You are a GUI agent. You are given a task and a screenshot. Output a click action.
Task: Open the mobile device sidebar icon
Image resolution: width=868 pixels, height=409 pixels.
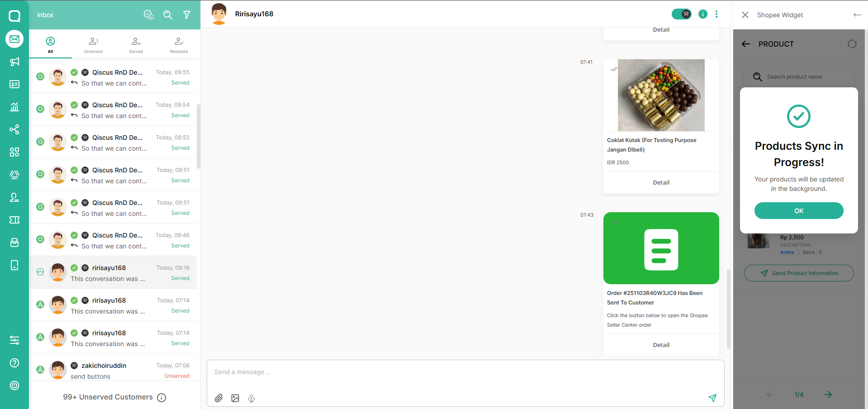coord(14,265)
